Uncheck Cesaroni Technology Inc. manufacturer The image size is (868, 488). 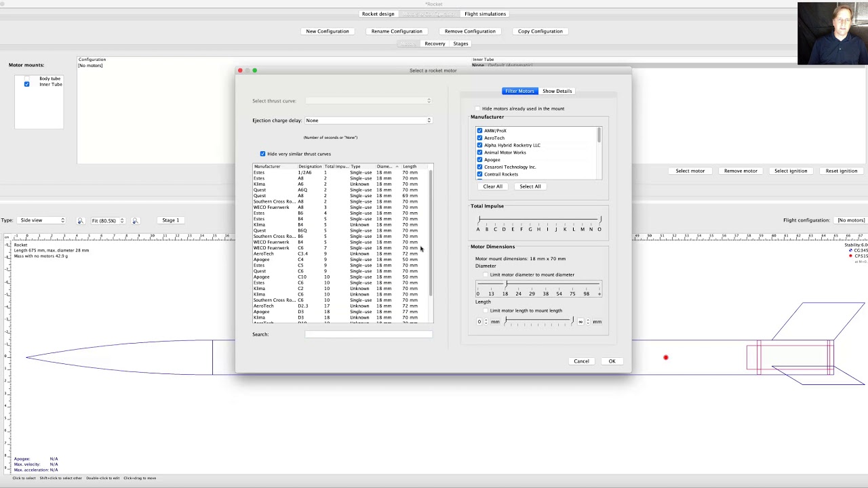[x=479, y=167]
